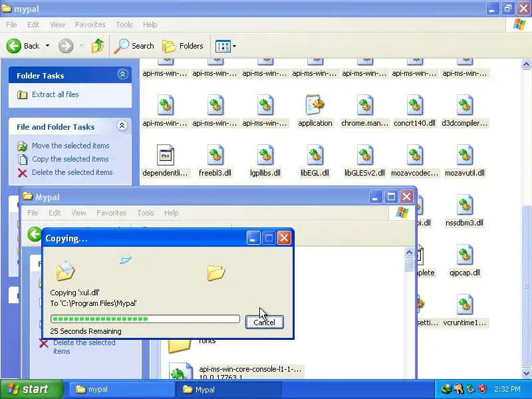Screen dimensions: 532x399
Task: Open the File menu in mypal window
Action: tap(11, 25)
